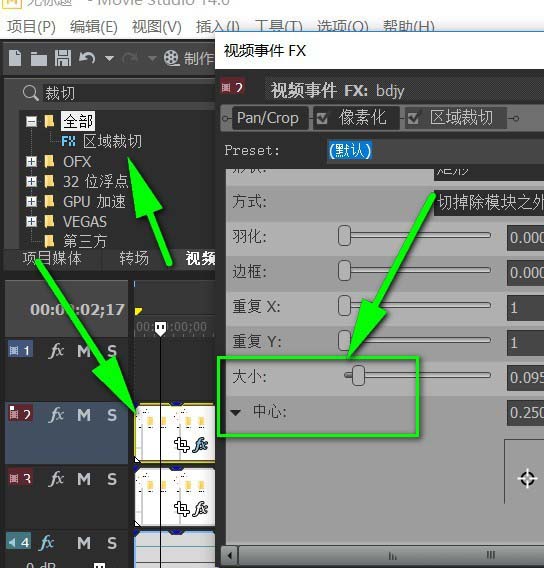Mute video track 3
The image size is (544, 568).
click(84, 479)
